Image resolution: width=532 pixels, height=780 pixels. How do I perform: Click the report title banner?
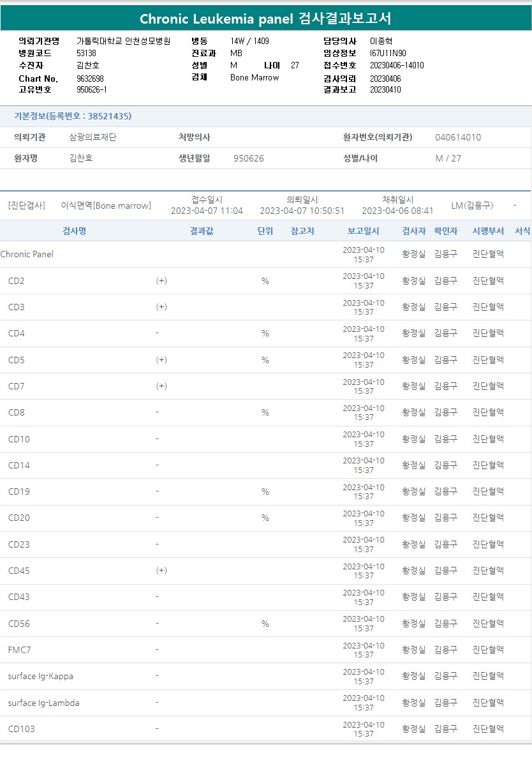(266, 19)
